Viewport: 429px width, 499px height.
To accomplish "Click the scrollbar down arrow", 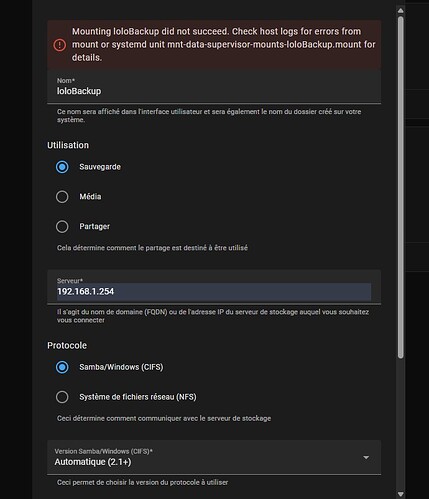I will click(x=401, y=494).
